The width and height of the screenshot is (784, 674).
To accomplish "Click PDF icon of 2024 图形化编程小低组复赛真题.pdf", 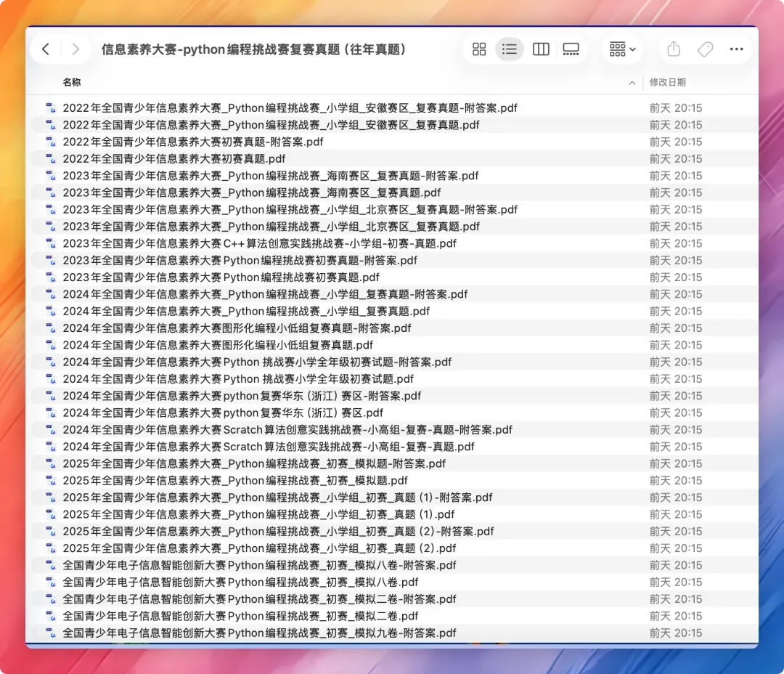I will [x=51, y=345].
